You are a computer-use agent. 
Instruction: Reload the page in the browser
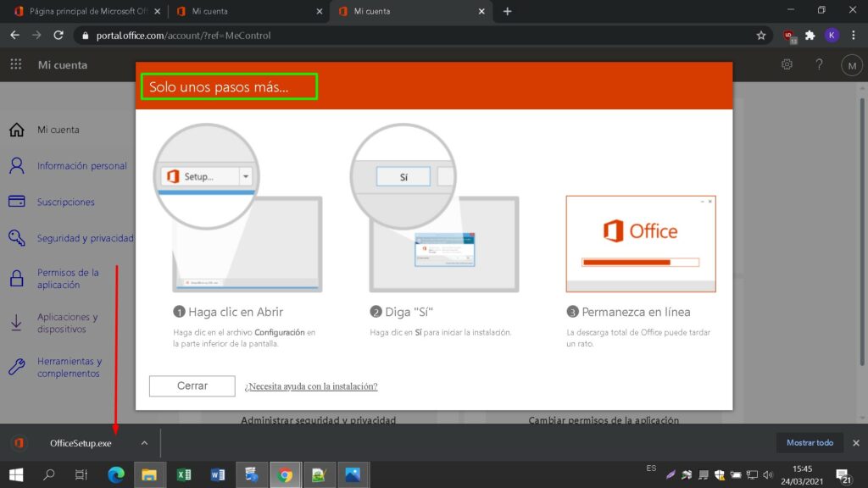pos(58,36)
